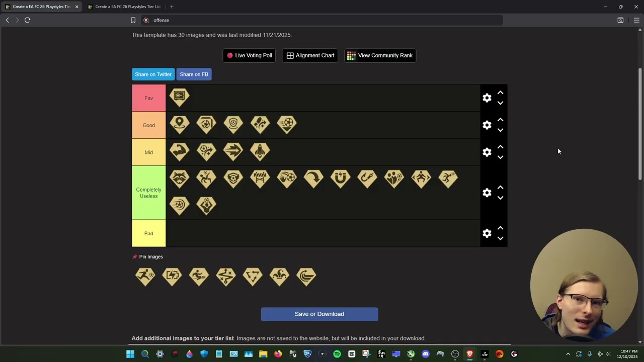The image size is (644, 362).
Task: Choose the flexed bicep icon in Mid tier
Action: pyautogui.click(x=180, y=151)
